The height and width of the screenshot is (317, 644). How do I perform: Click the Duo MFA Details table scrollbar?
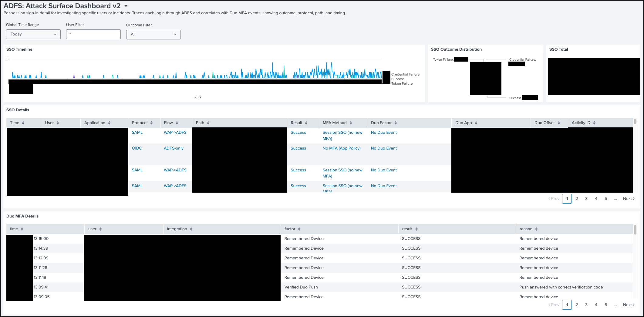pyautogui.click(x=635, y=230)
